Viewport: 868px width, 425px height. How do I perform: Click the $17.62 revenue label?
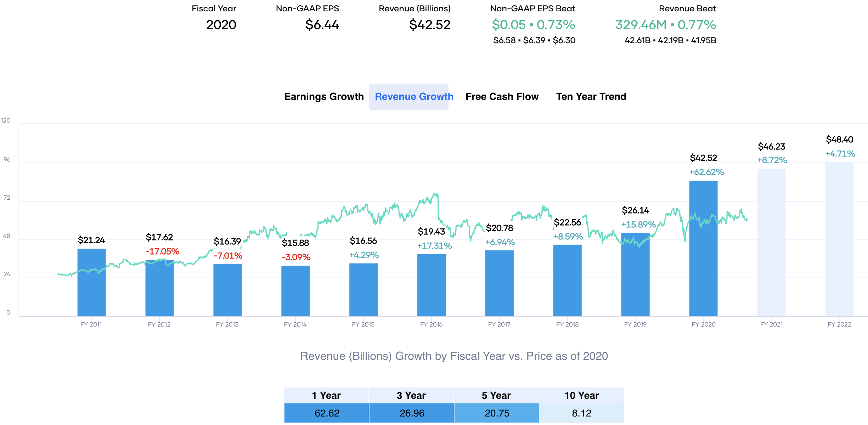point(159,237)
